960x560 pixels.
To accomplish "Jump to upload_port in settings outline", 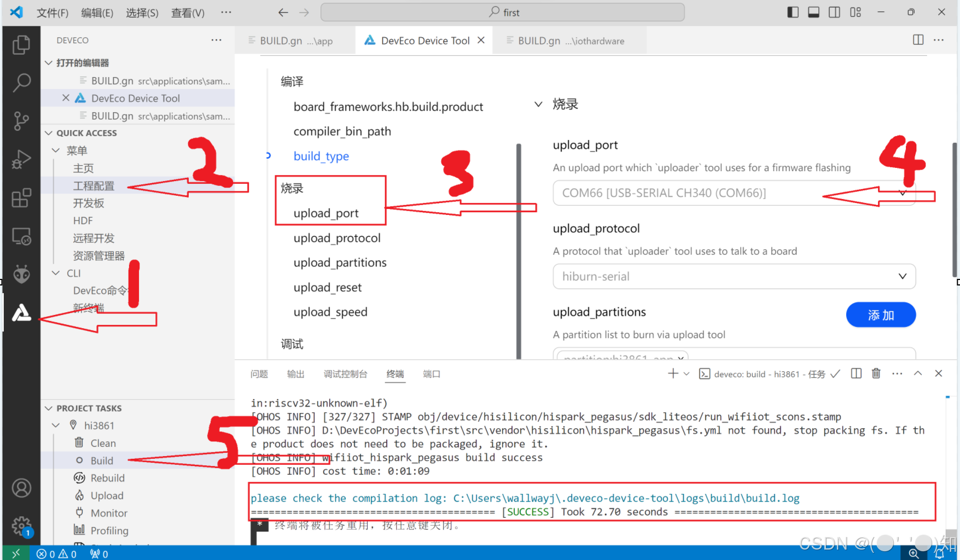I will point(326,213).
